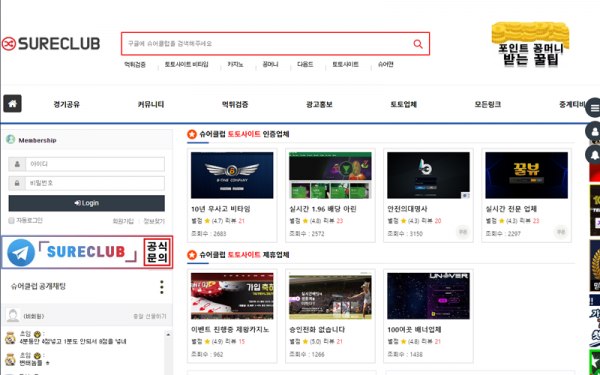This screenshot has width=600, height=375.
Task: Open the three-dot chat options menu
Action: click(x=162, y=287)
